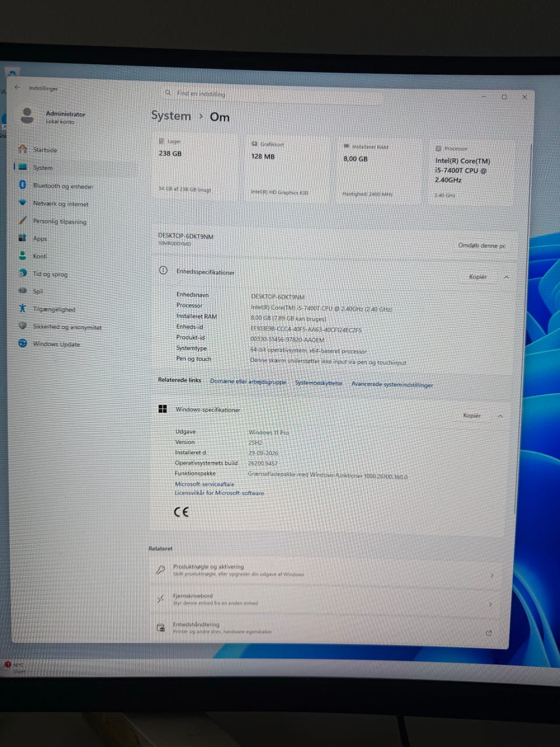This screenshot has height=747, width=560.
Task: Open Tilgængelighed settings
Action: [54, 309]
